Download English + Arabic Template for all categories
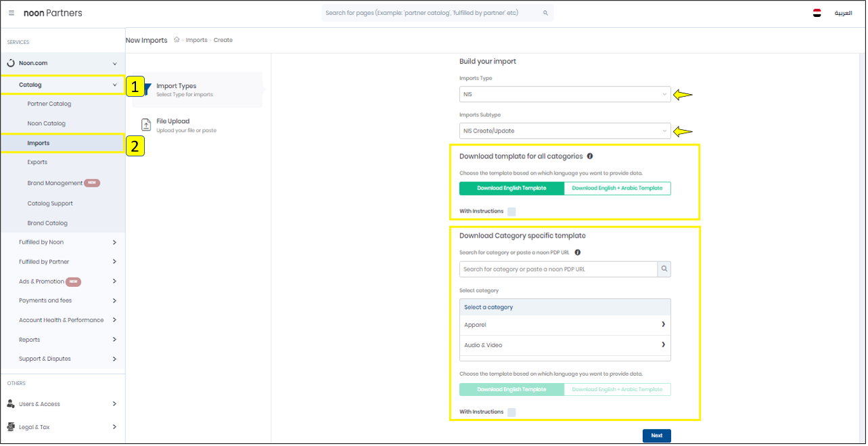This screenshot has width=868, height=446. tap(618, 188)
